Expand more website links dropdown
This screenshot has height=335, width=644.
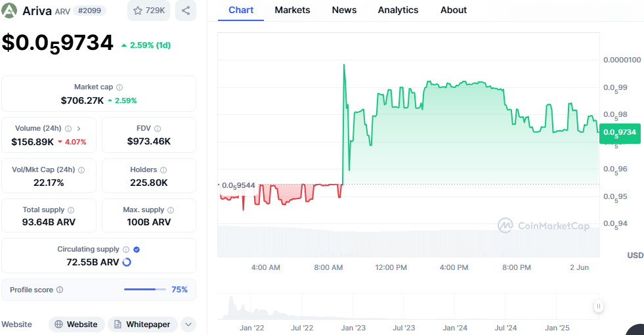188,324
